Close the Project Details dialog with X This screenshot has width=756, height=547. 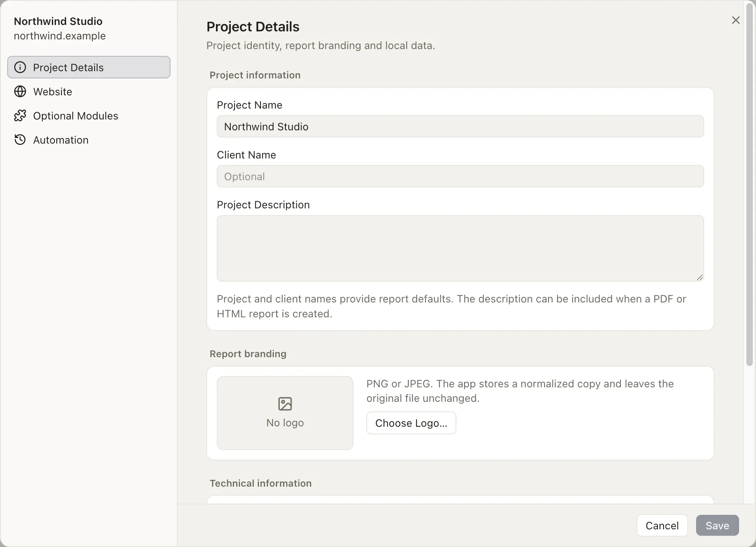click(735, 20)
